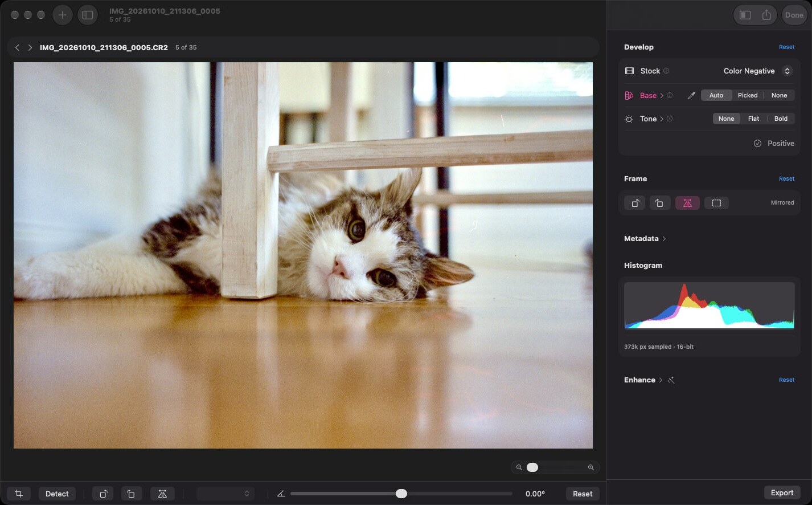
Task: Select the crop tool in bottom bar
Action: pyautogui.click(x=19, y=494)
